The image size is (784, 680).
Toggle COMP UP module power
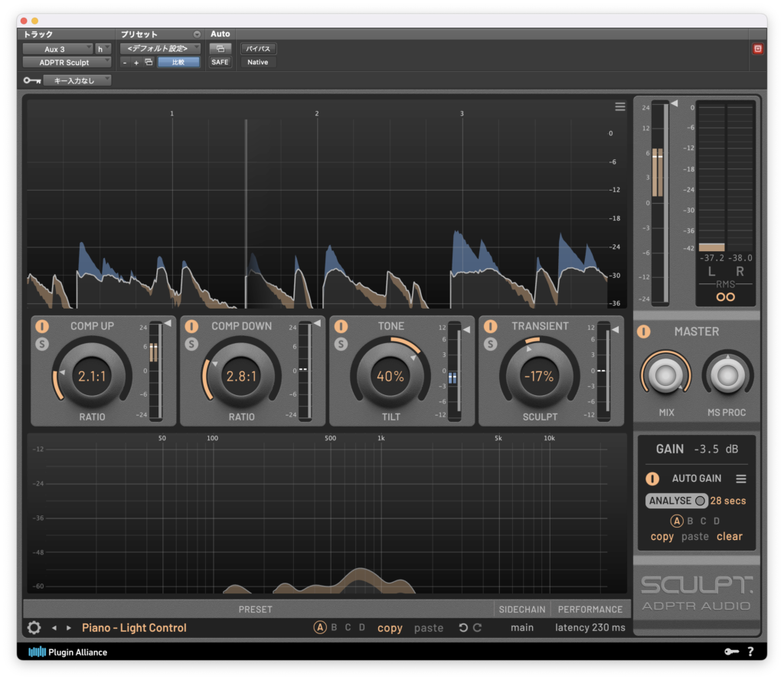[42, 326]
